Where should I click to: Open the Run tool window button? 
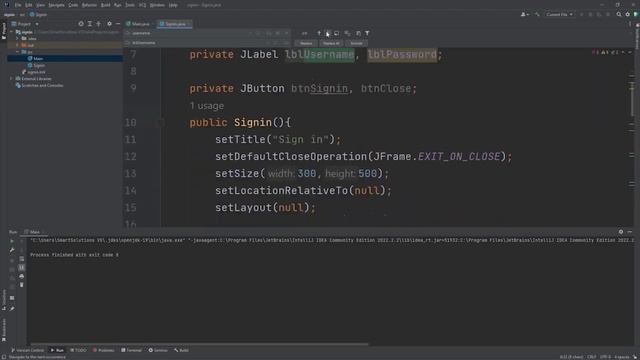[57, 350]
